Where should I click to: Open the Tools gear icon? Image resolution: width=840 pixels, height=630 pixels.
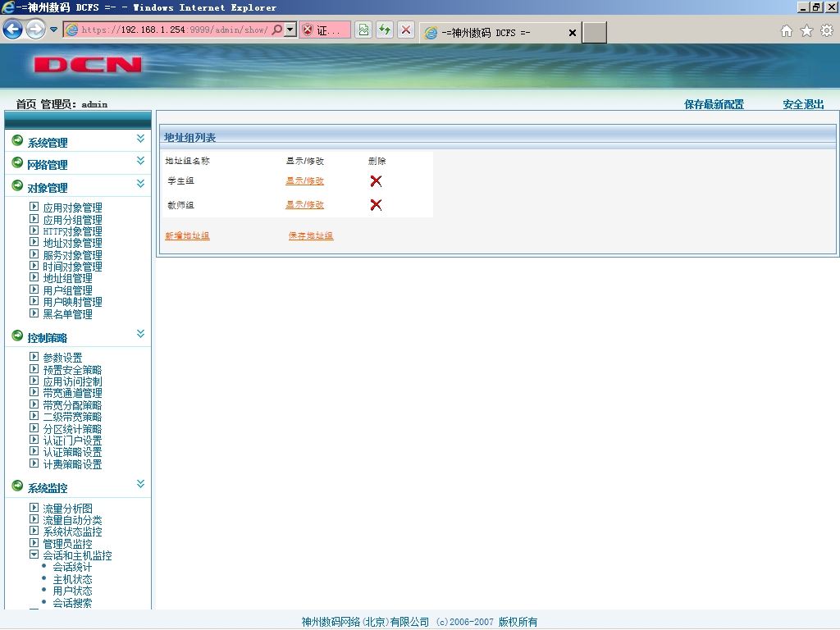coord(827,30)
